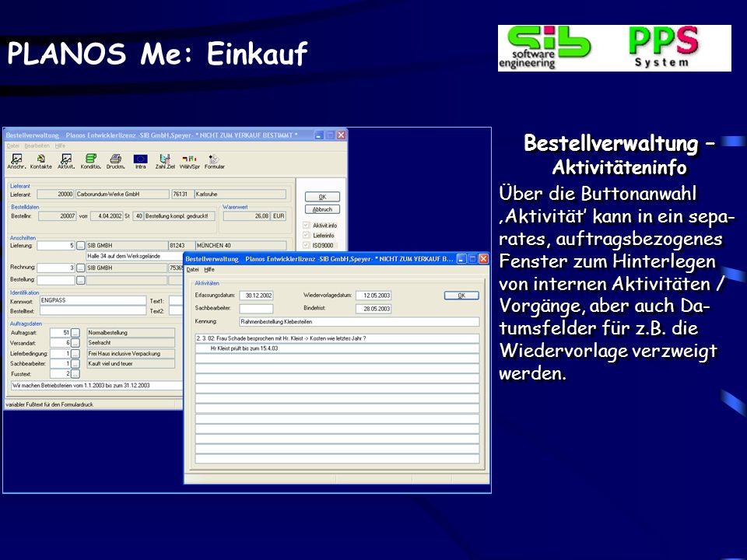Minimize the Aktivitäten window
This screenshot has height=560, width=747.
point(461,258)
